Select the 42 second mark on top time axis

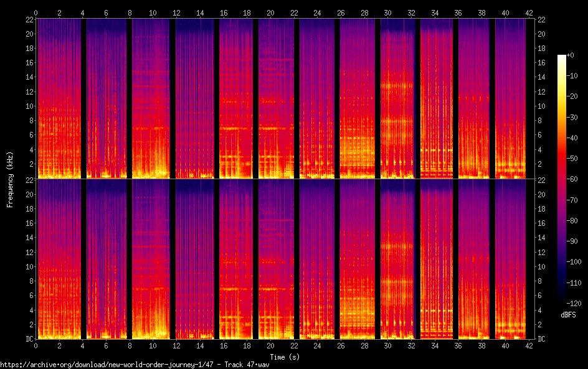(528, 12)
